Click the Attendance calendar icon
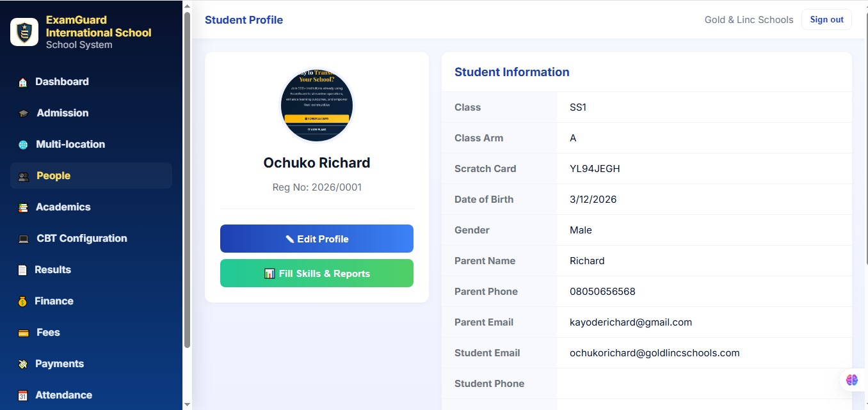 point(22,395)
